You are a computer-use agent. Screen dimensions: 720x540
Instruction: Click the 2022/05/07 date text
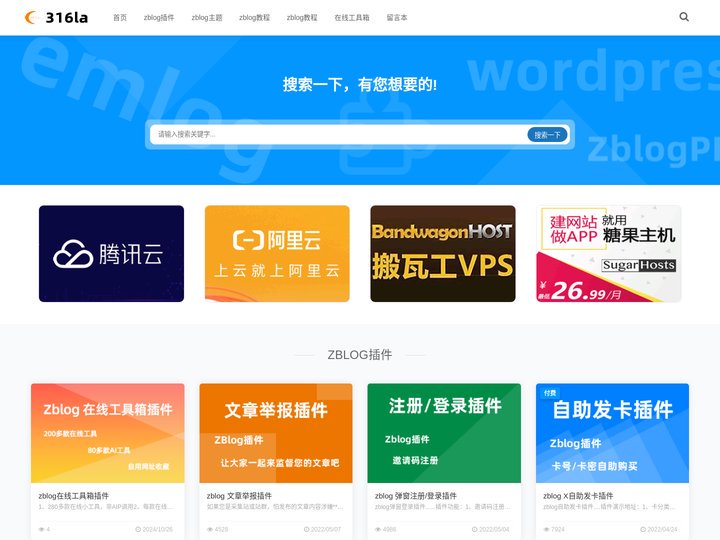tap(326, 529)
